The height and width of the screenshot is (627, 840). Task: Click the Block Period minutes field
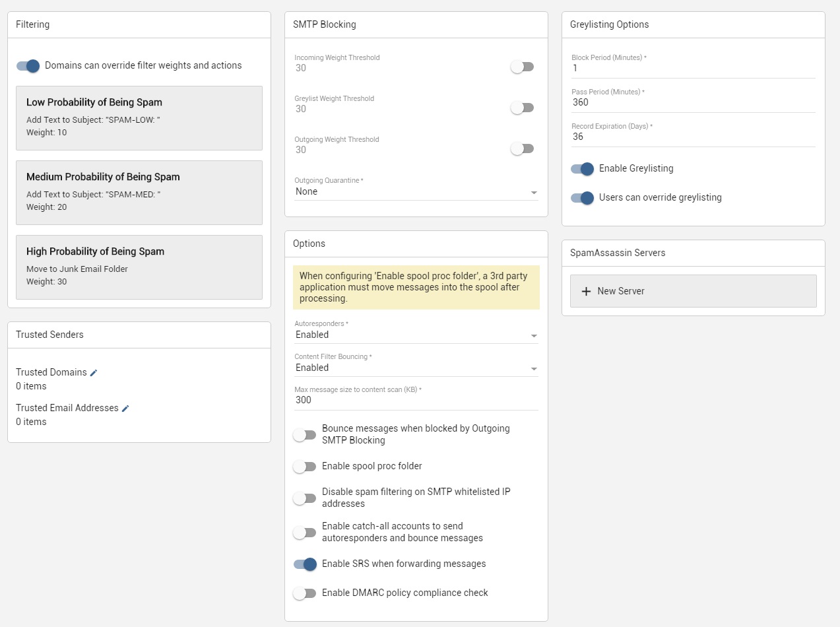tap(693, 68)
